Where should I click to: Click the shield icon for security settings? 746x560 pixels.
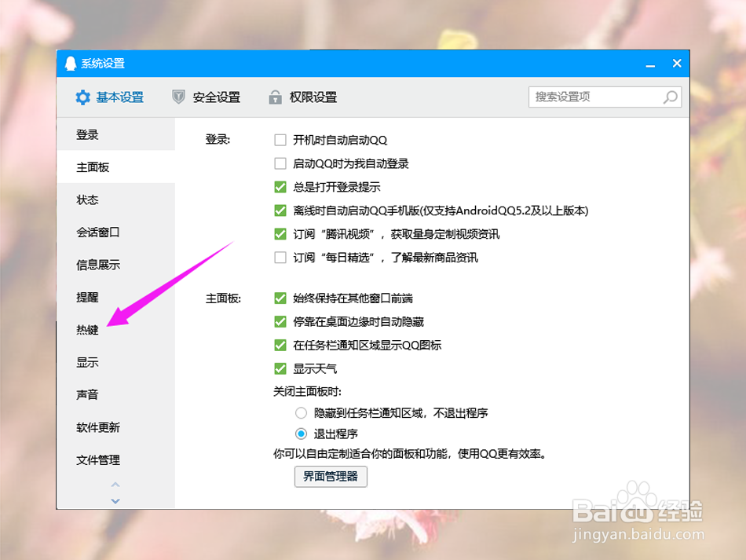[178, 97]
